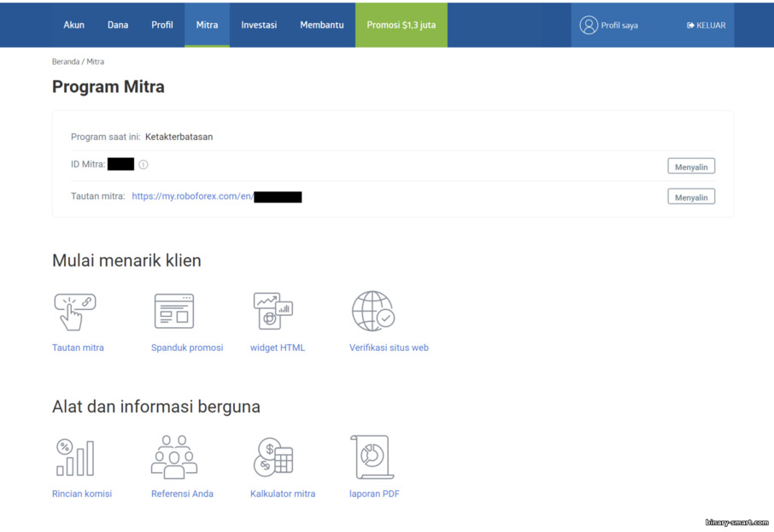Click the Rincian komisi bar chart icon
774x532 pixels.
coord(75,458)
